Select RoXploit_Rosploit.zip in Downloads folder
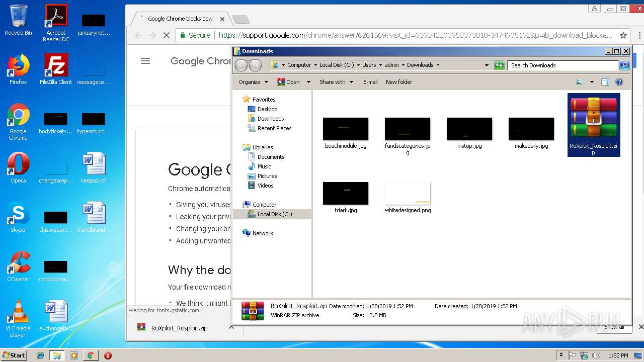 (x=594, y=125)
